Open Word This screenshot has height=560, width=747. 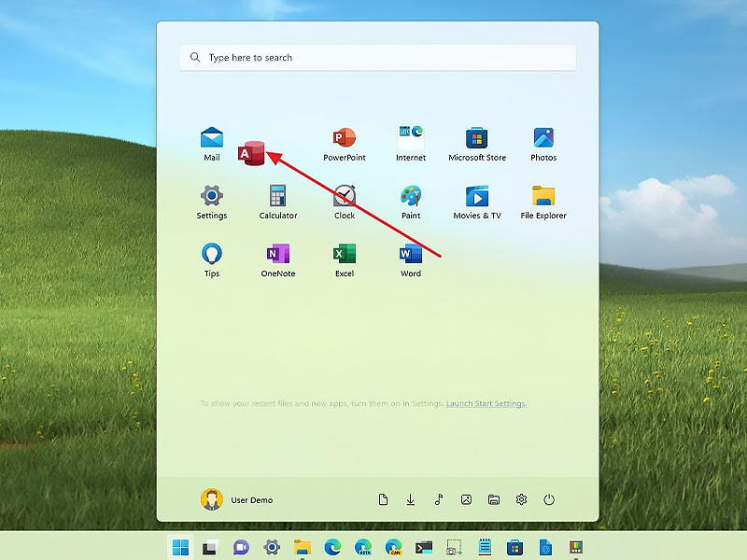(410, 260)
